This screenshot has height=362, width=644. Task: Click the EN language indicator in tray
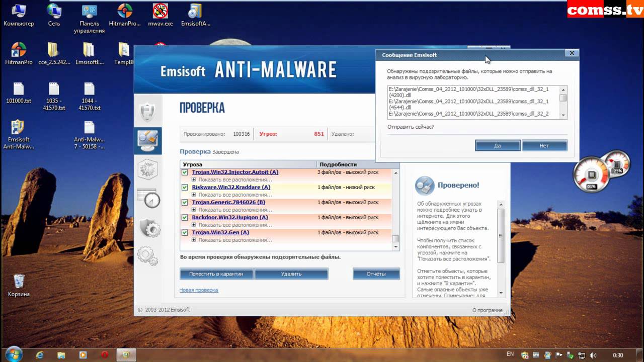pyautogui.click(x=510, y=354)
